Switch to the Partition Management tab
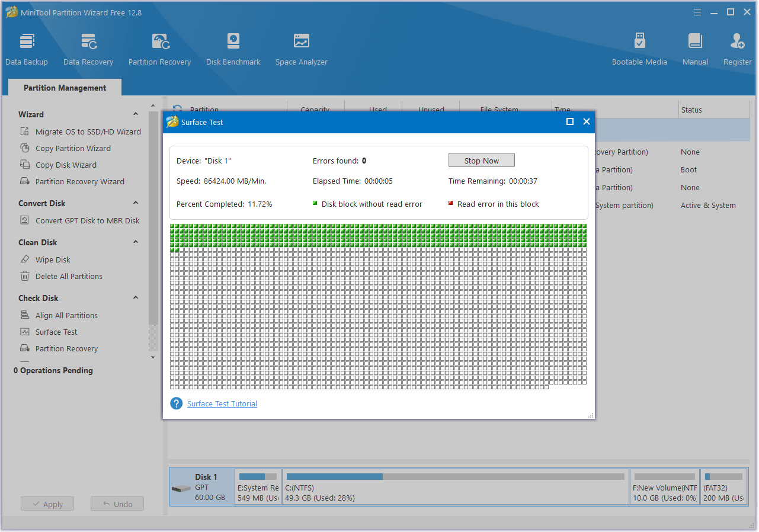The height and width of the screenshot is (532, 759). coord(64,87)
